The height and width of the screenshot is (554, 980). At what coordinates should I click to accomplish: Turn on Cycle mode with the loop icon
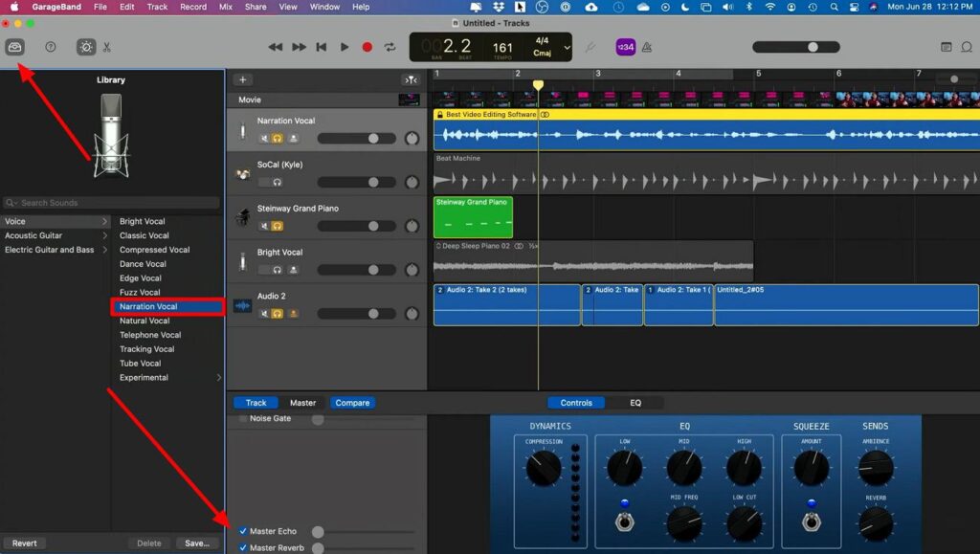pos(390,45)
